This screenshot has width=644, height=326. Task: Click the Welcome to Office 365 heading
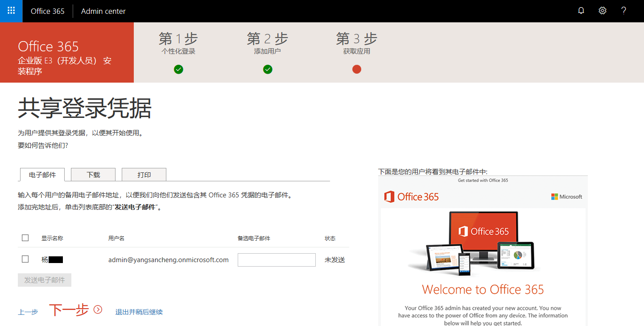(483, 289)
